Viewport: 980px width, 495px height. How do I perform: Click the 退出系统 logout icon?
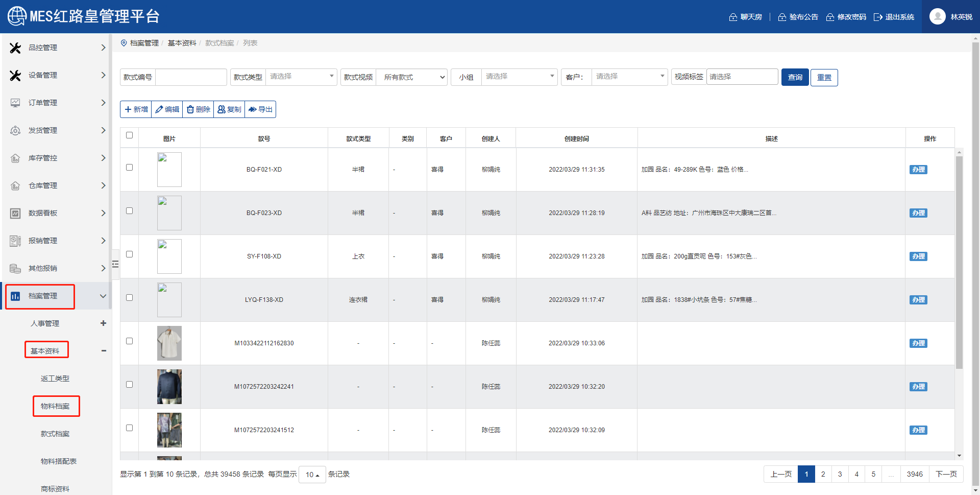click(x=878, y=17)
